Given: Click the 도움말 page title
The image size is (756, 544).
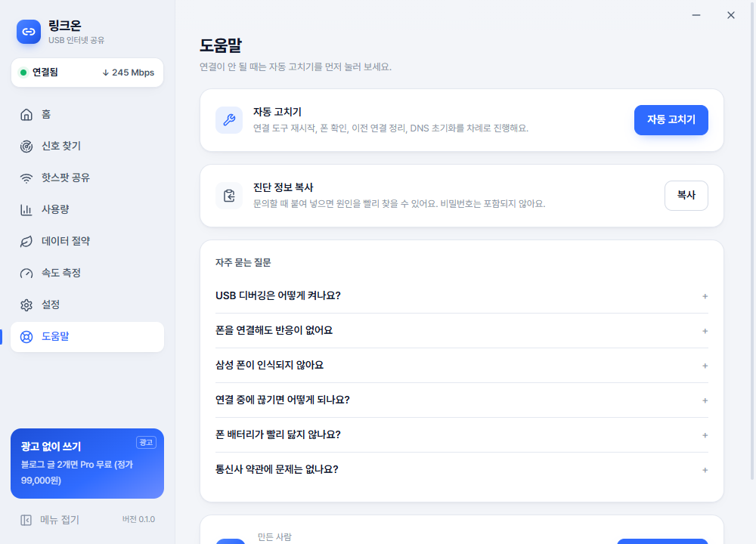Looking at the screenshot, I should 221,46.
